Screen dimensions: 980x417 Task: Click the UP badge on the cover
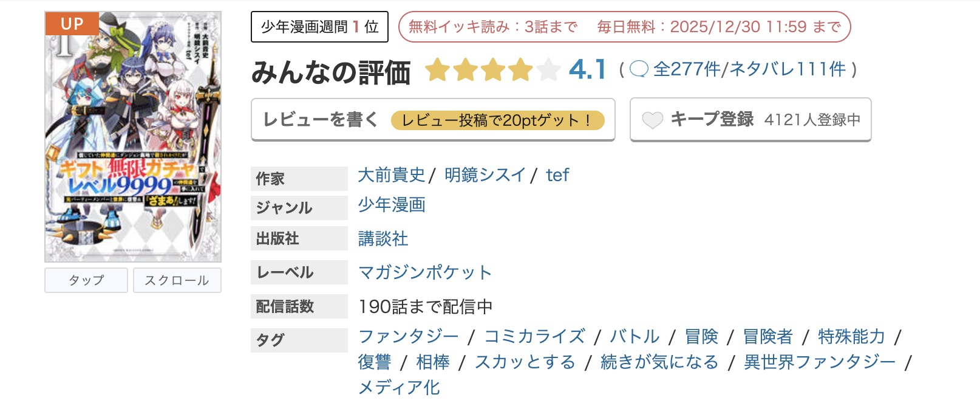click(73, 24)
